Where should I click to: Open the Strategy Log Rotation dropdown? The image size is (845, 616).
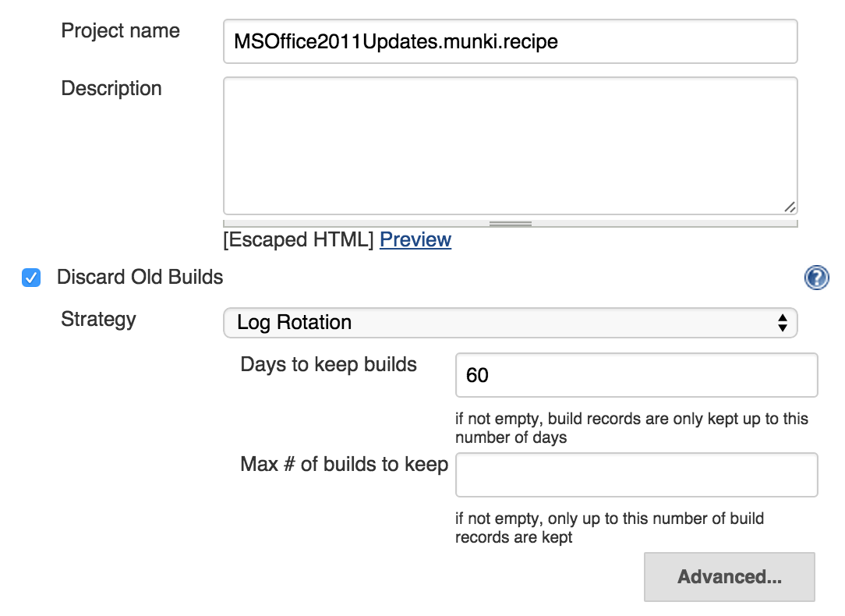pos(510,323)
